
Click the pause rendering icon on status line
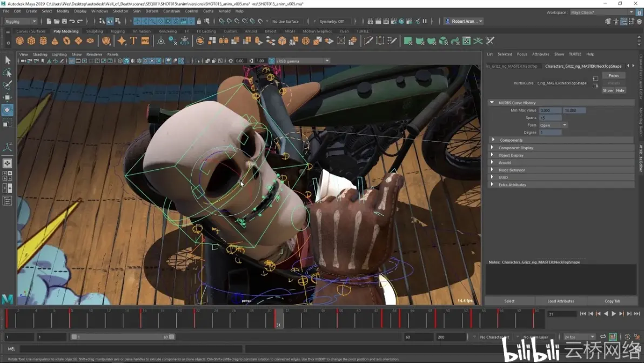(425, 22)
